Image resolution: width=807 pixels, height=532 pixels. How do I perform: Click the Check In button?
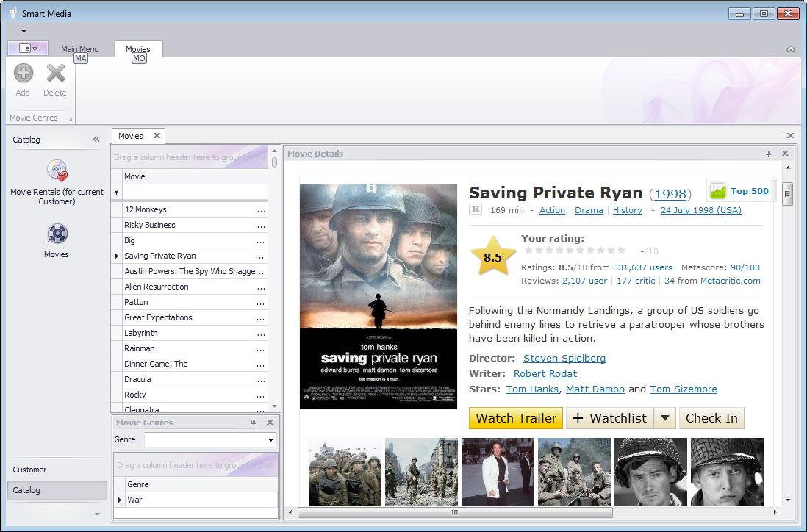coord(711,418)
